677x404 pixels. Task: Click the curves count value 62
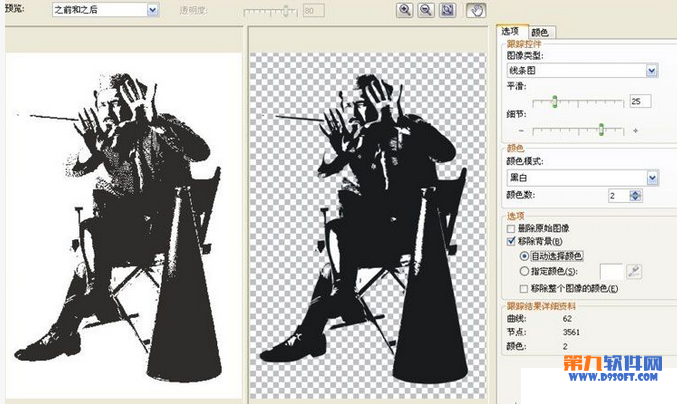567,319
